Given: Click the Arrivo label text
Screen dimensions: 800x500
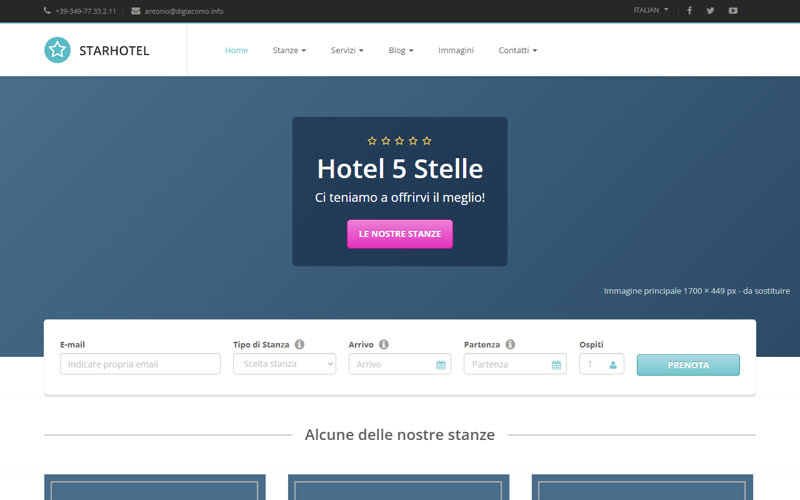Looking at the screenshot, I should (x=361, y=344).
